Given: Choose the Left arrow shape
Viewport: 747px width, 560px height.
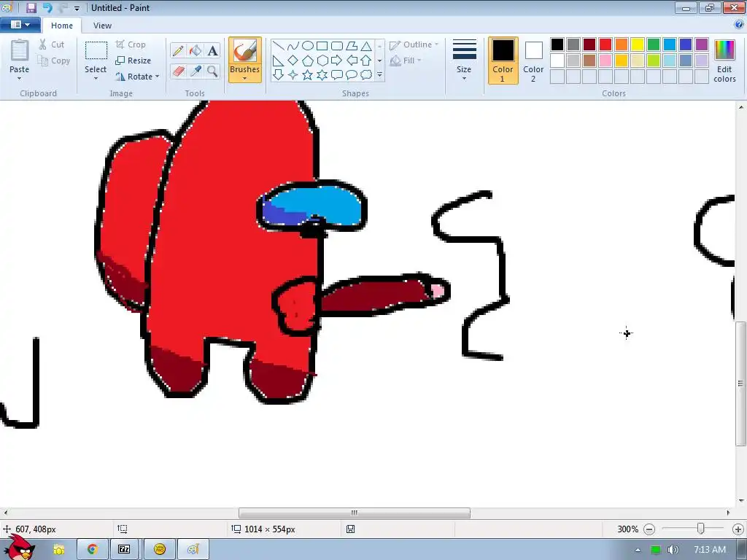Looking at the screenshot, I should 352,61.
